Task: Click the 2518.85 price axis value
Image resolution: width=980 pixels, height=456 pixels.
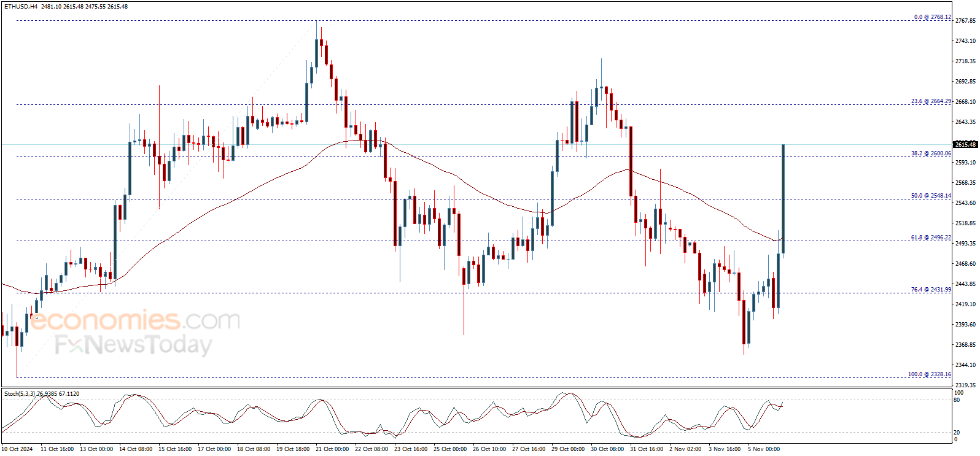Action: pos(965,223)
